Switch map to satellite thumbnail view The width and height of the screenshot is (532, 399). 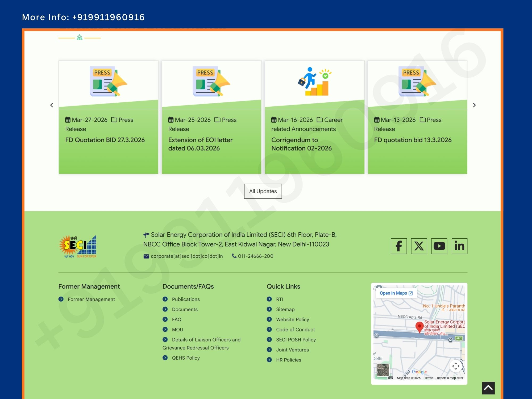click(383, 370)
